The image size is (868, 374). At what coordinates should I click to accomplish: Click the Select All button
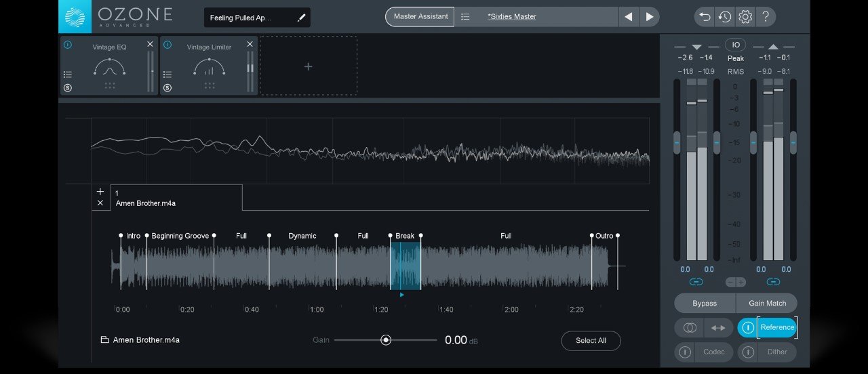[591, 340]
